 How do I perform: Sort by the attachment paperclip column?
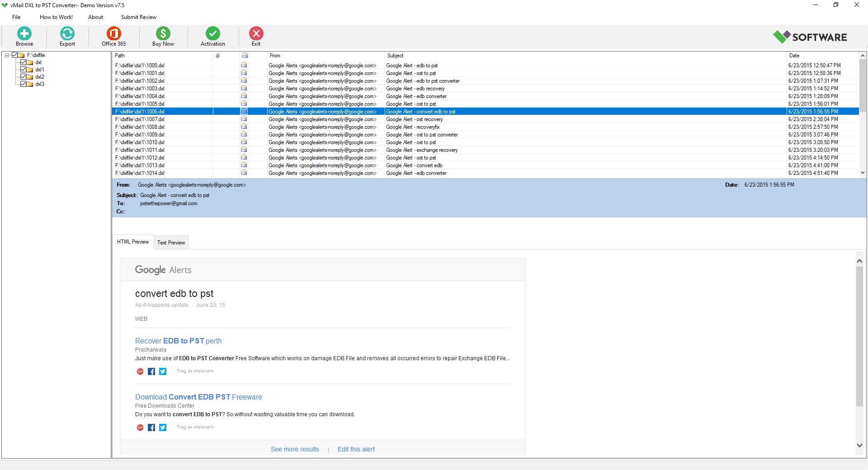click(x=217, y=56)
